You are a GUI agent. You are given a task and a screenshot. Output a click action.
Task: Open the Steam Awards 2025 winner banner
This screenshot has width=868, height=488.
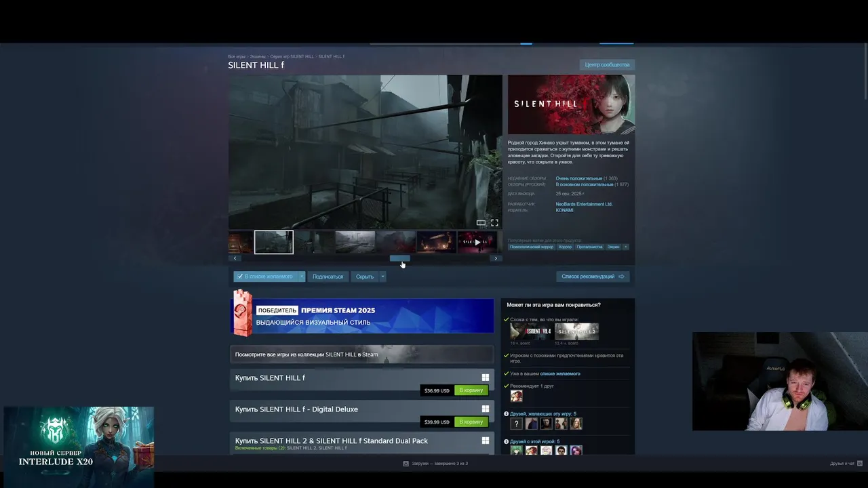coord(362,316)
